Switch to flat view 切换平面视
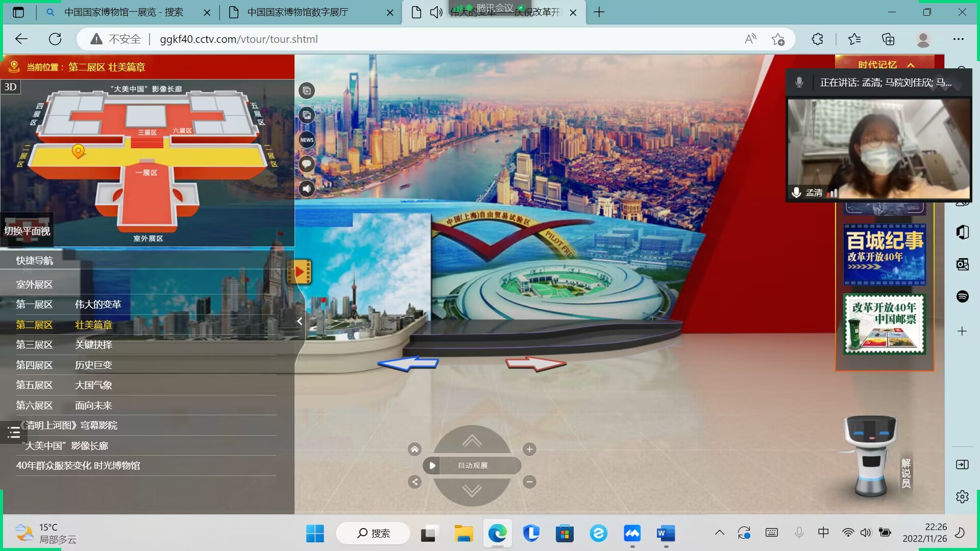Image resolution: width=980 pixels, height=551 pixels. coord(27,231)
